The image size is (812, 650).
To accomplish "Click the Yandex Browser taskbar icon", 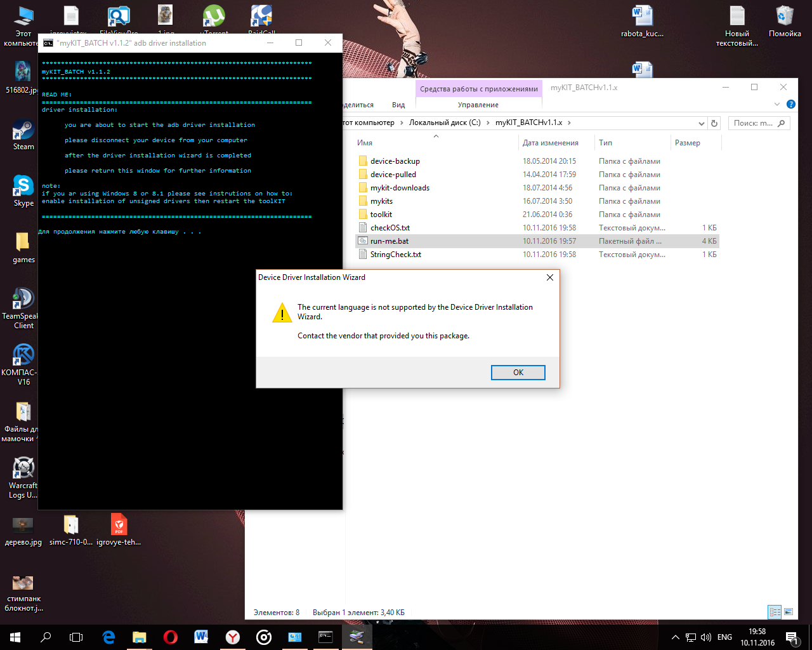I will [x=233, y=637].
